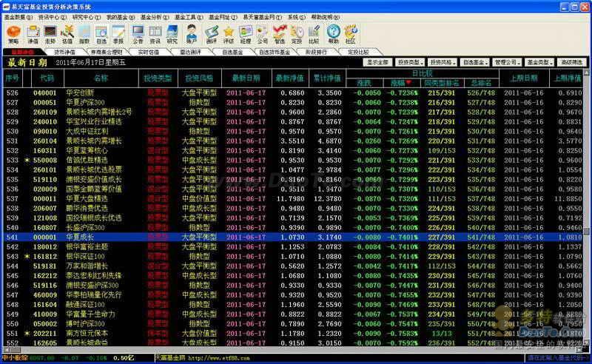The height and width of the screenshot is (364, 592).
Task: Open the 资讯中心 menu
Action: (x=52, y=17)
